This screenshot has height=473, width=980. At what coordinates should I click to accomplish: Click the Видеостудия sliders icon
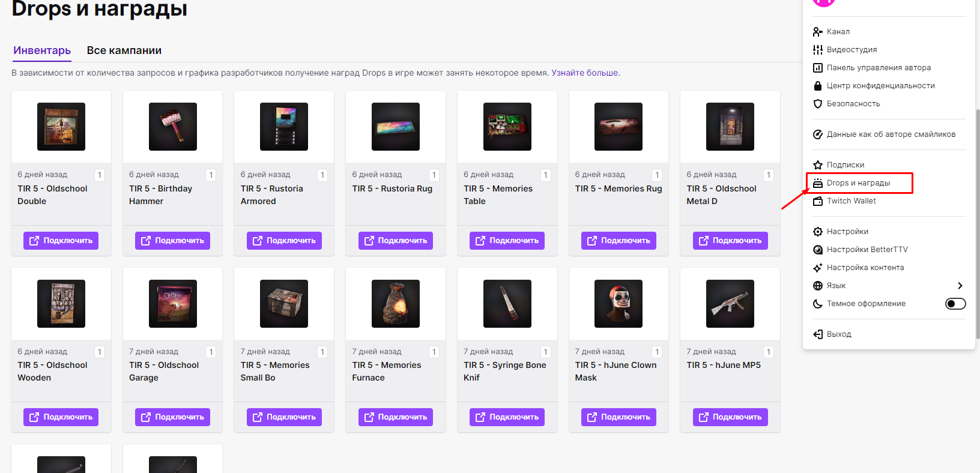coord(817,50)
